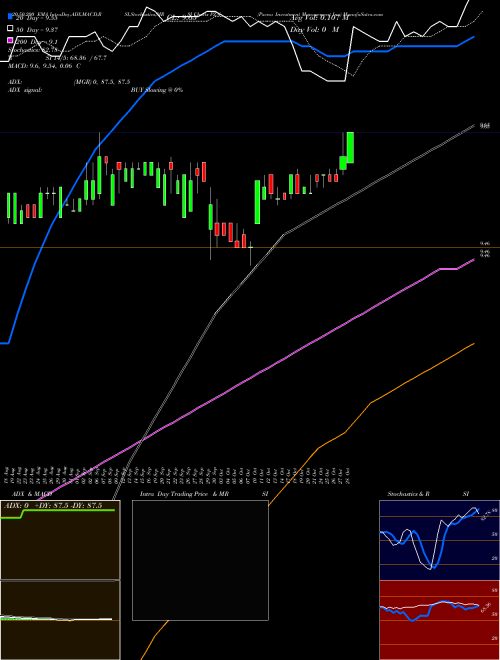Image resolution: width=500 pixels, height=660 pixels.
Task: Click the ADX & MACD panel title
Action: click(32, 494)
